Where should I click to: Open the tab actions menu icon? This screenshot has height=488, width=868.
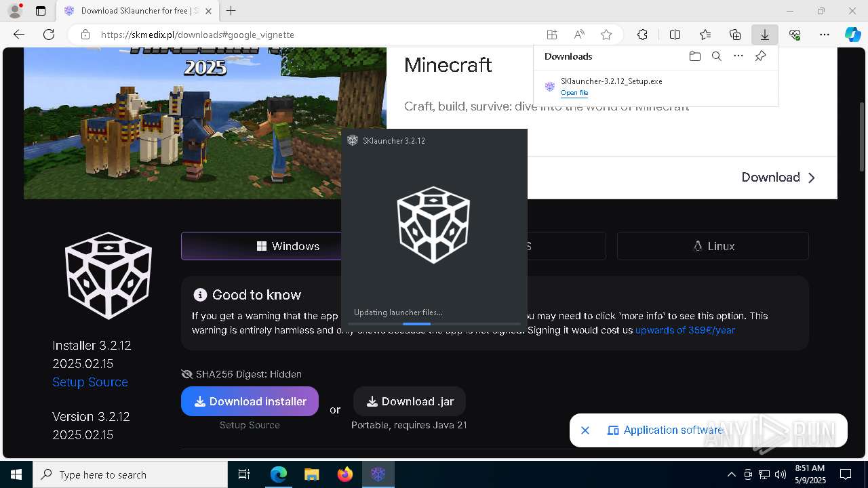tap(41, 11)
